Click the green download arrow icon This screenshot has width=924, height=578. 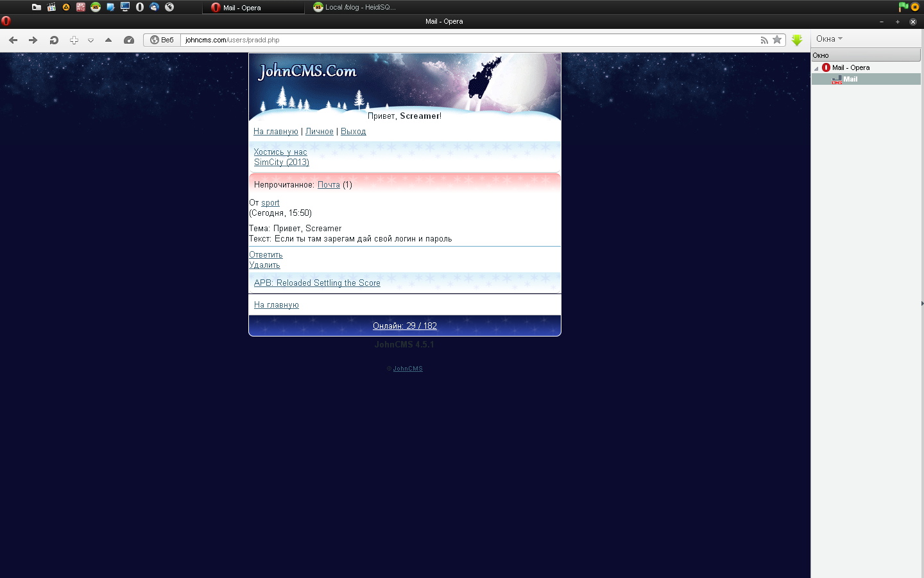pyautogui.click(x=797, y=40)
